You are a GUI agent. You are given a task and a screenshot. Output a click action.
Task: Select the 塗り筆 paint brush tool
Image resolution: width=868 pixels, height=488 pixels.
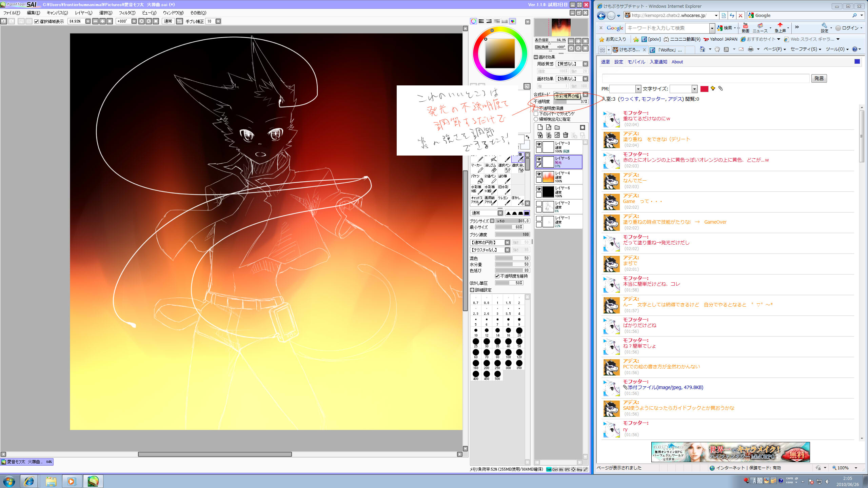point(504,179)
